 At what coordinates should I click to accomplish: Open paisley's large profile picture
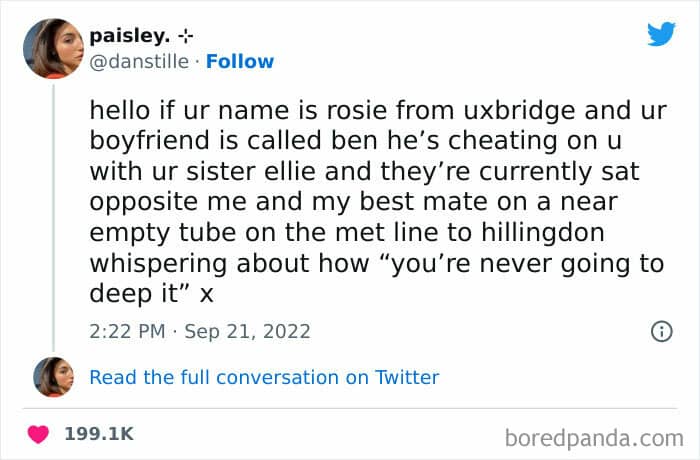click(x=53, y=49)
